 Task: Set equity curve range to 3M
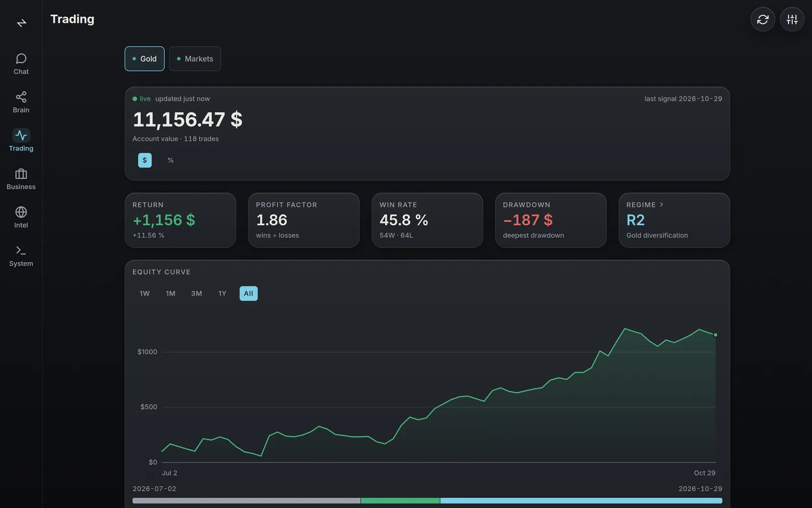tap(196, 294)
